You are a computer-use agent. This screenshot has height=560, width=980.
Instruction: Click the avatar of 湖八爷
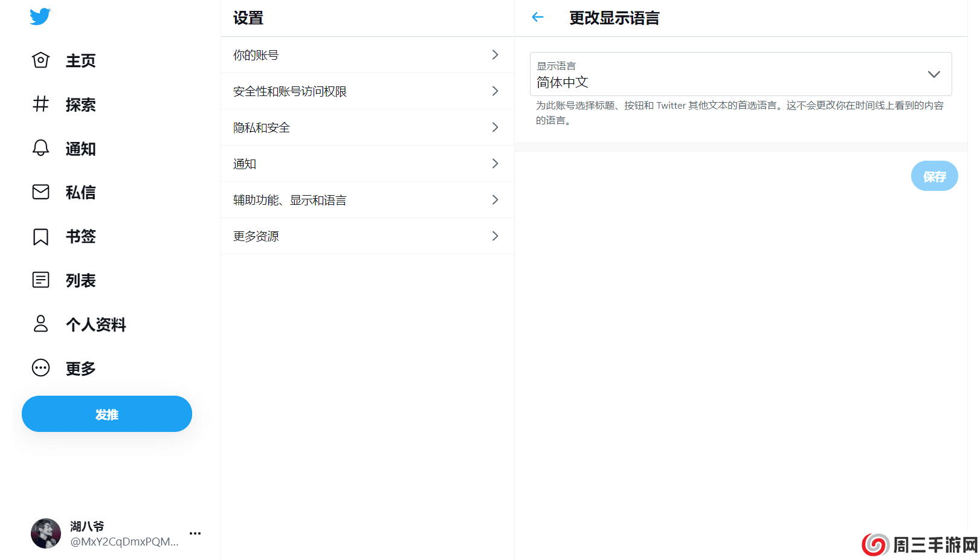tap(45, 533)
